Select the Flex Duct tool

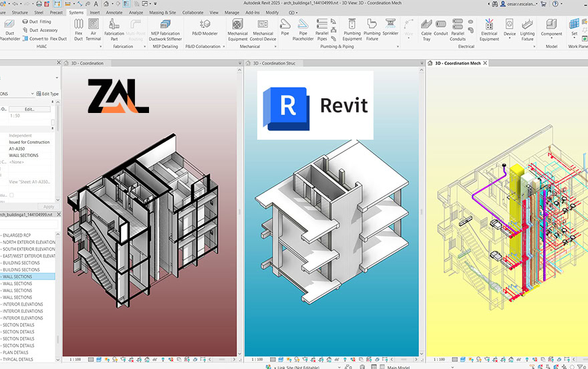pos(79,28)
